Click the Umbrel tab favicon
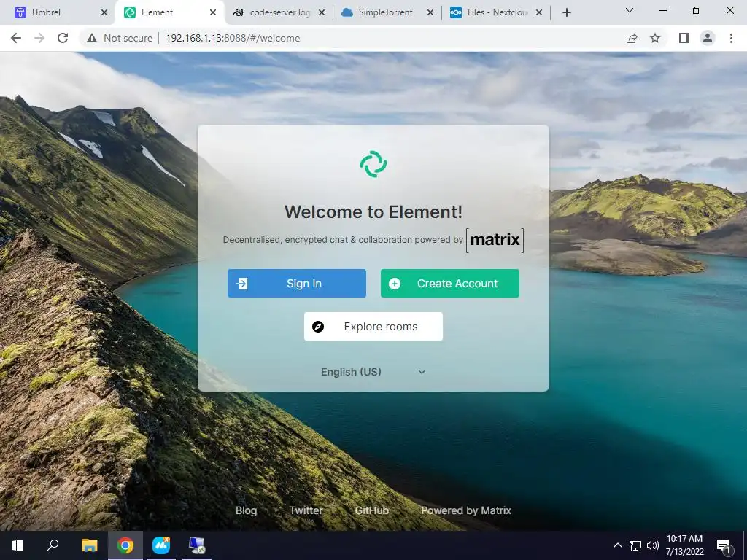 coord(20,12)
